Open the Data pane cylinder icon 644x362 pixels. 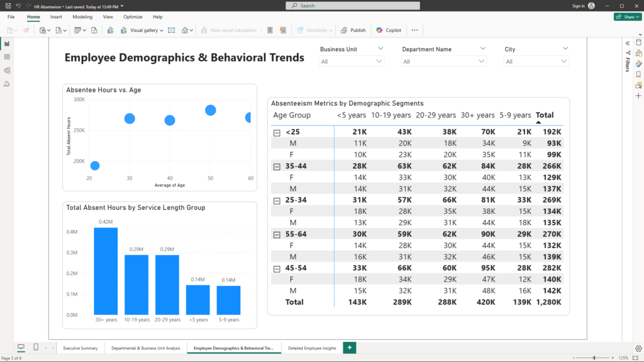[x=638, y=43]
